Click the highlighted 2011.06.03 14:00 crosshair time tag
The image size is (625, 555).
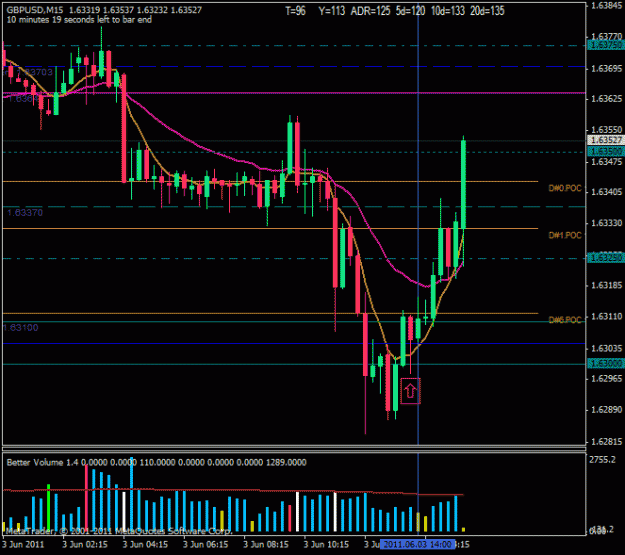pyautogui.click(x=417, y=544)
